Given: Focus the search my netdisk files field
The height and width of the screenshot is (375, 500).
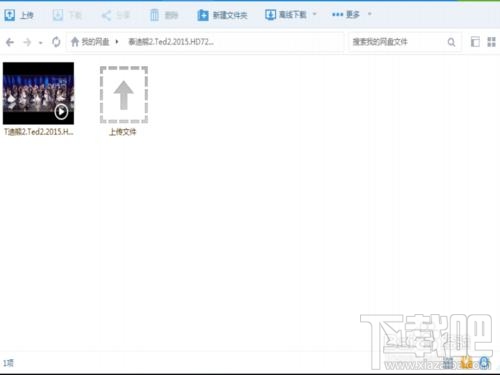Looking at the screenshot, I should tap(398, 42).
